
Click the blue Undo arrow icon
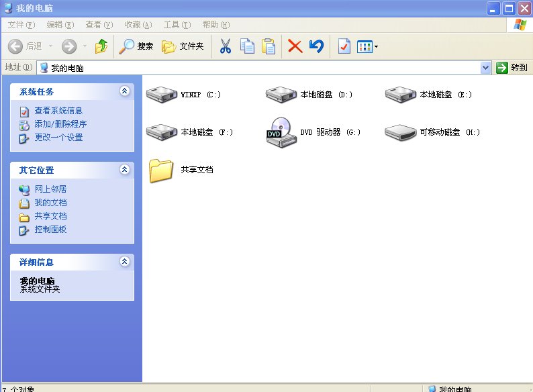coord(316,46)
